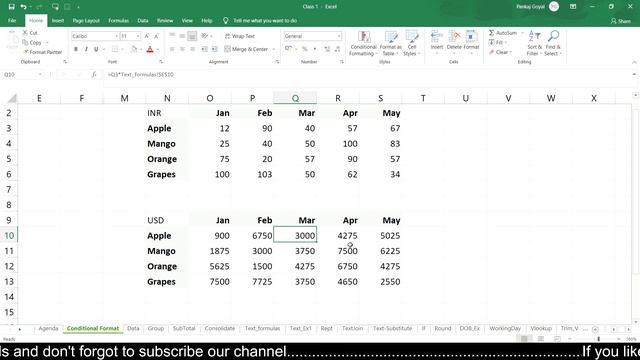The image size is (640, 360).
Task: Click the Insert Function fx icon
Action: pyautogui.click(x=94, y=74)
